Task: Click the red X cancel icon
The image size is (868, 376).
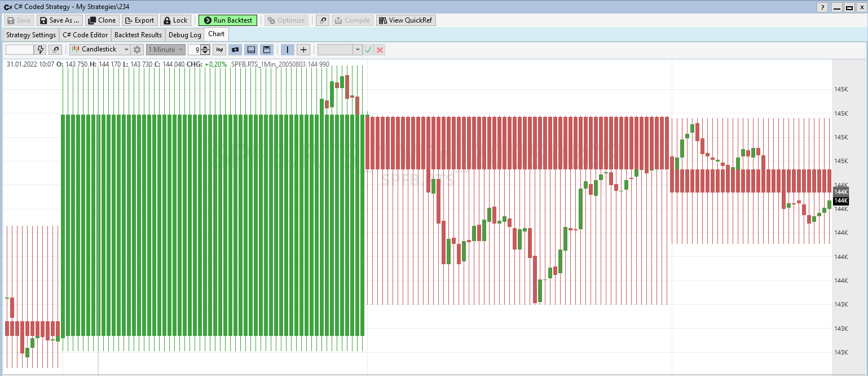Action: pos(380,50)
